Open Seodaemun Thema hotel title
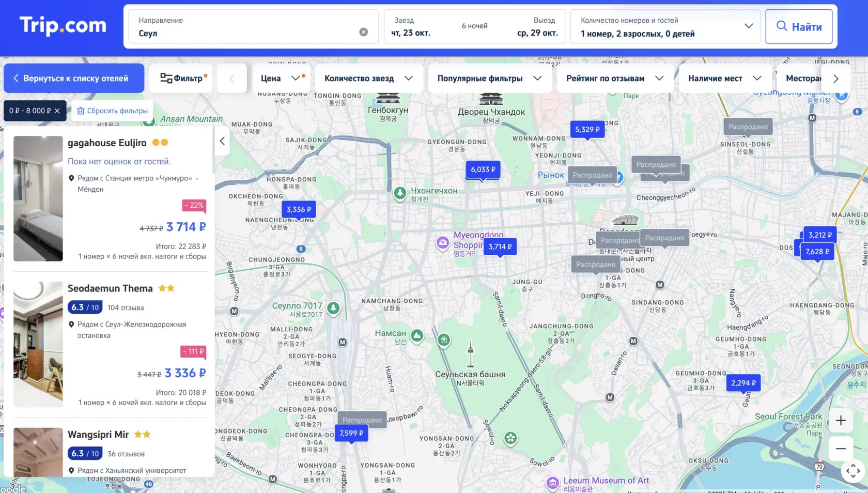 110,288
